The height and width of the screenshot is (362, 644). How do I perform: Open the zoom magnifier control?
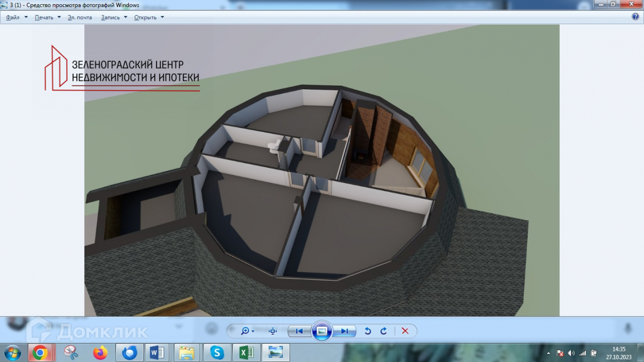click(x=247, y=331)
